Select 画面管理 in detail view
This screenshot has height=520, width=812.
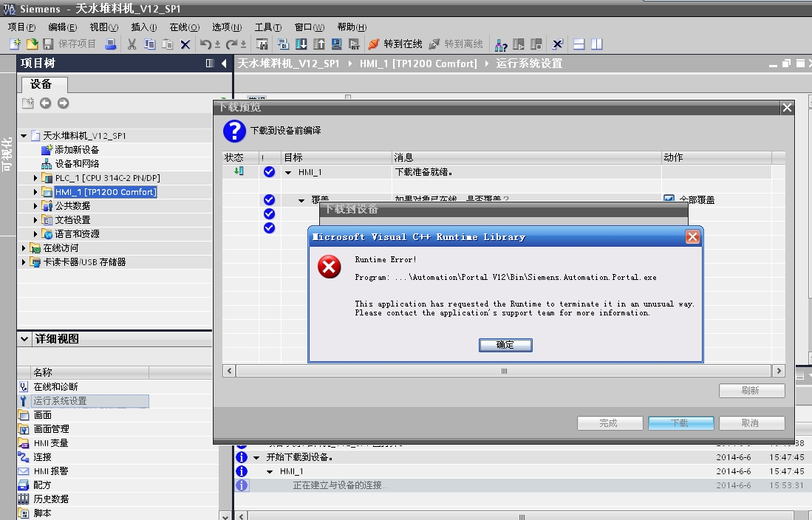click(x=51, y=429)
